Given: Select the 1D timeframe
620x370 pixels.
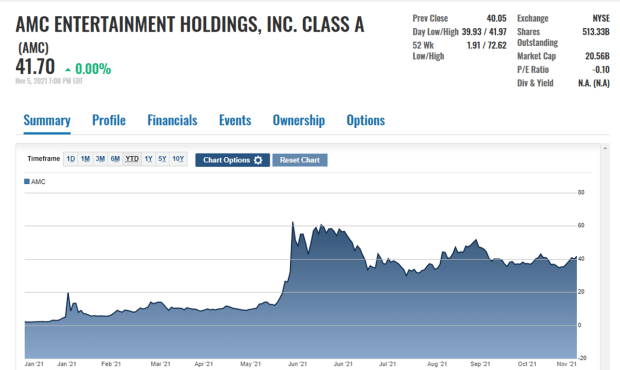Looking at the screenshot, I should [71, 159].
